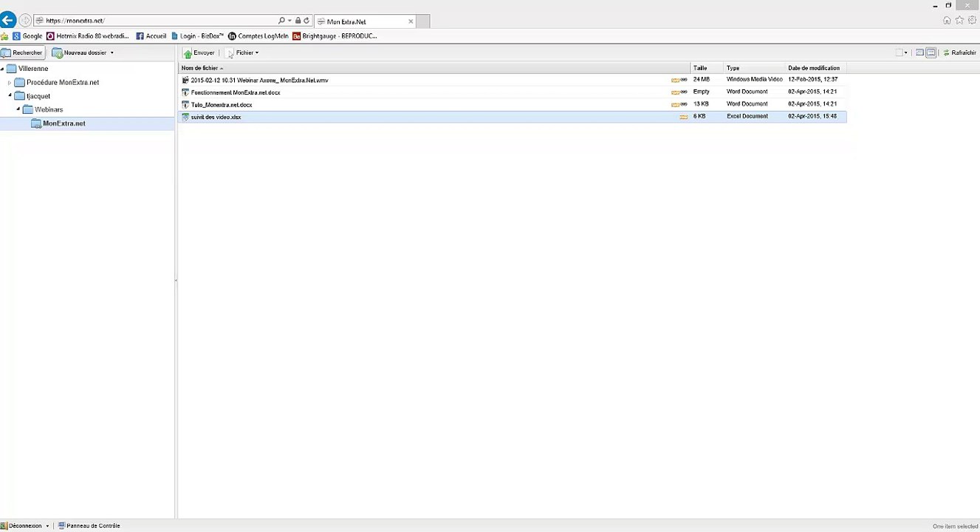Click the padlock security icon in address bar
Screen dimensions: 980x532
(298, 21)
